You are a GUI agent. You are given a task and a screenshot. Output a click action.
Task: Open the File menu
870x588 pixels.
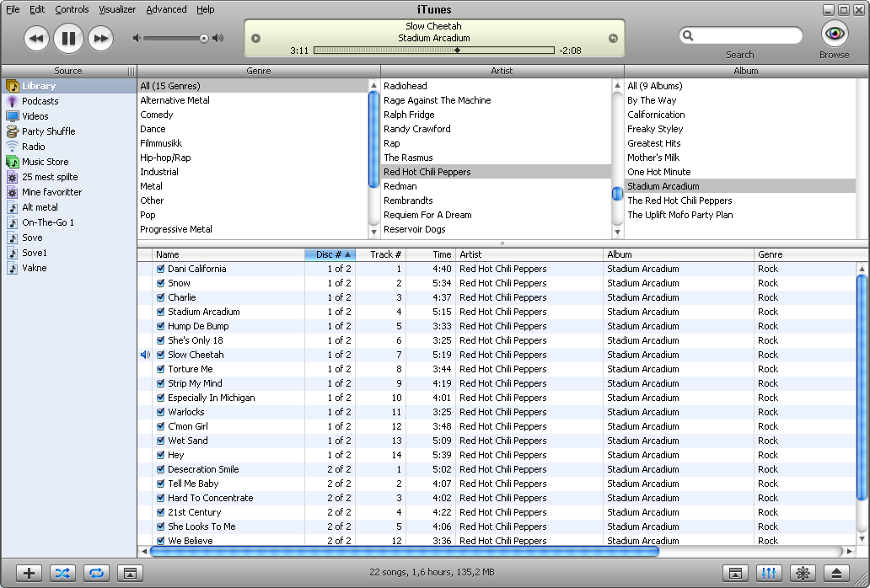13,9
